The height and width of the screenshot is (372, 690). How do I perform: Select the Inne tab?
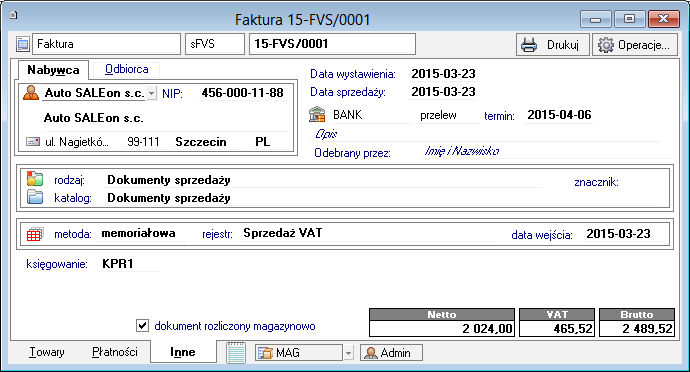point(183,352)
